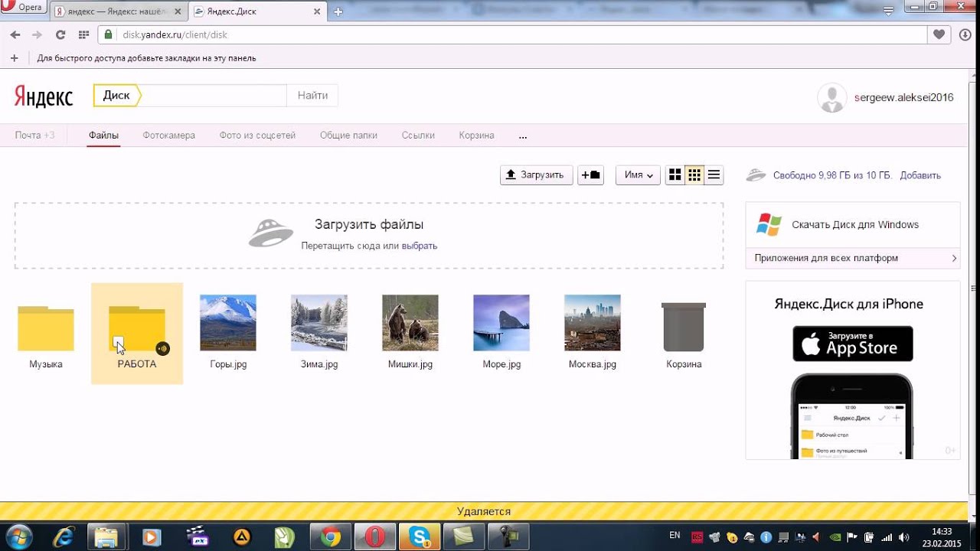The width and height of the screenshot is (980, 551).
Task: Click the UFO upload icon
Action: tap(271, 233)
